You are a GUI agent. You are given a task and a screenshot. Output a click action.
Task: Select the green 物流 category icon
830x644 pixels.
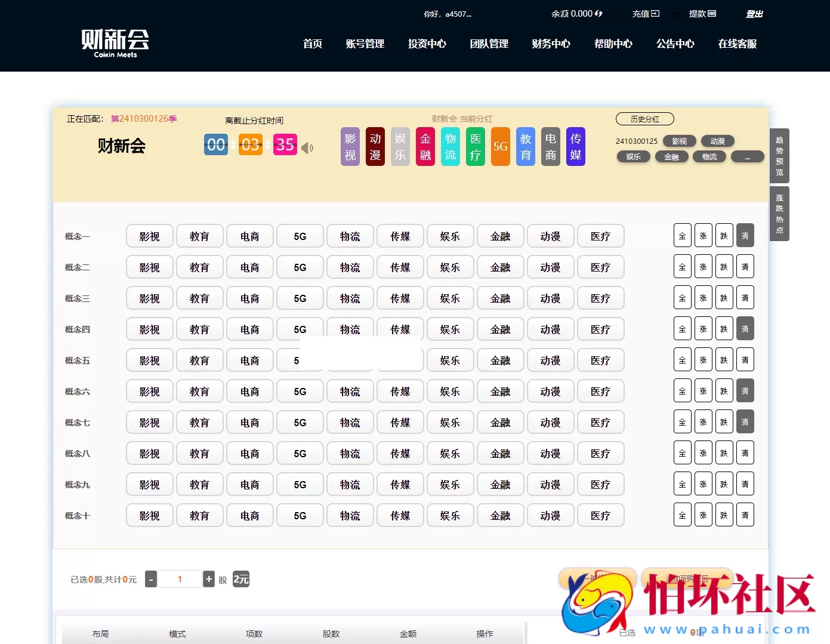tap(450, 146)
